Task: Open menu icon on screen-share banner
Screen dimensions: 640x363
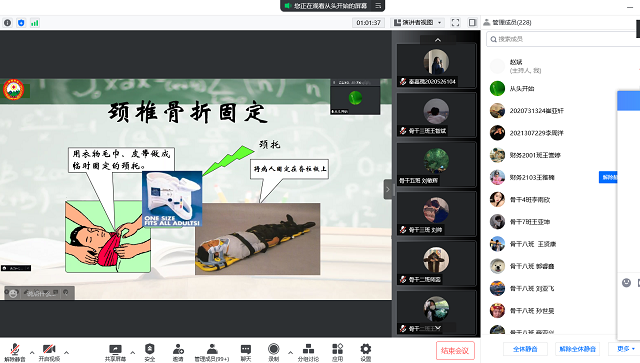Action: [378, 6]
